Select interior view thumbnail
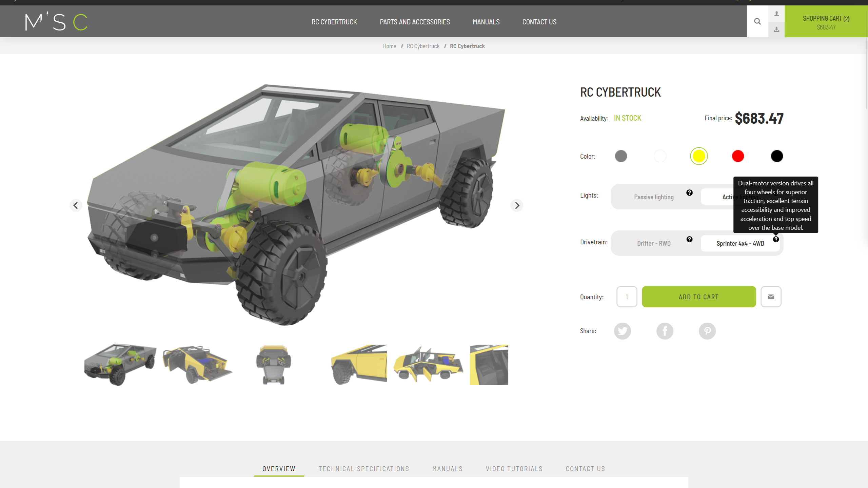The width and height of the screenshot is (868, 488). [x=489, y=365]
